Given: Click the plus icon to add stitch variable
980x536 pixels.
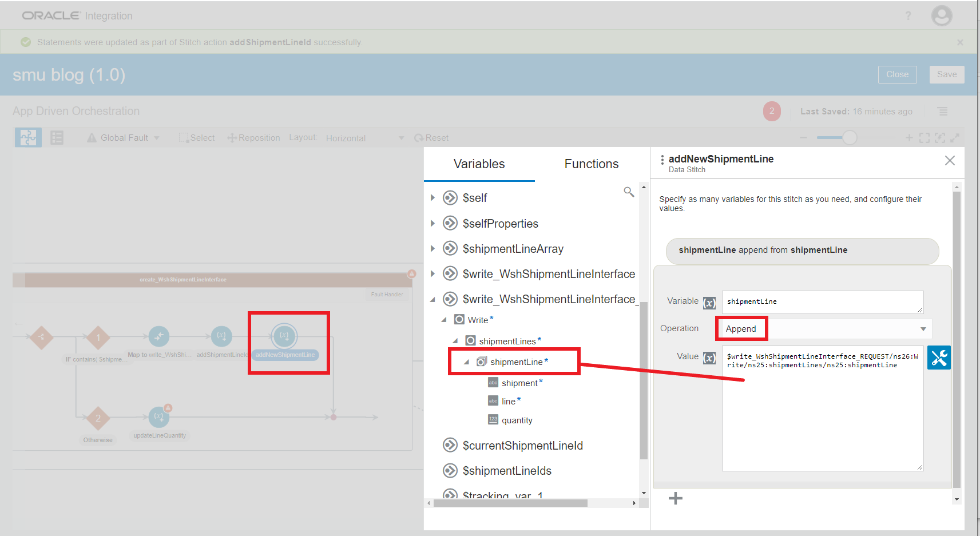Looking at the screenshot, I should (675, 498).
